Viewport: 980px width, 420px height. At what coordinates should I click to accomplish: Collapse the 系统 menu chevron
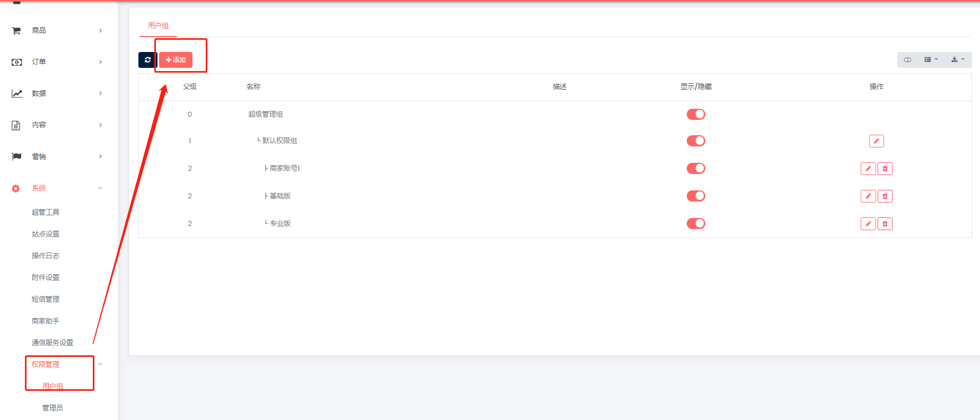click(100, 188)
